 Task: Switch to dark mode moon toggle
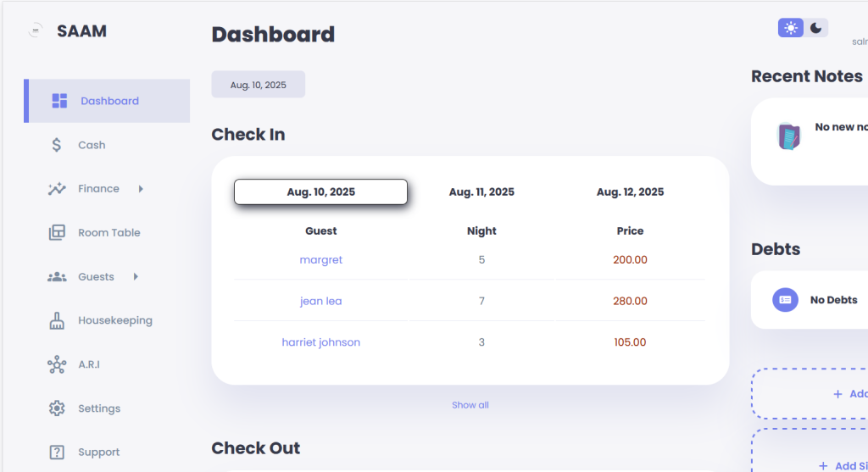pos(816,28)
